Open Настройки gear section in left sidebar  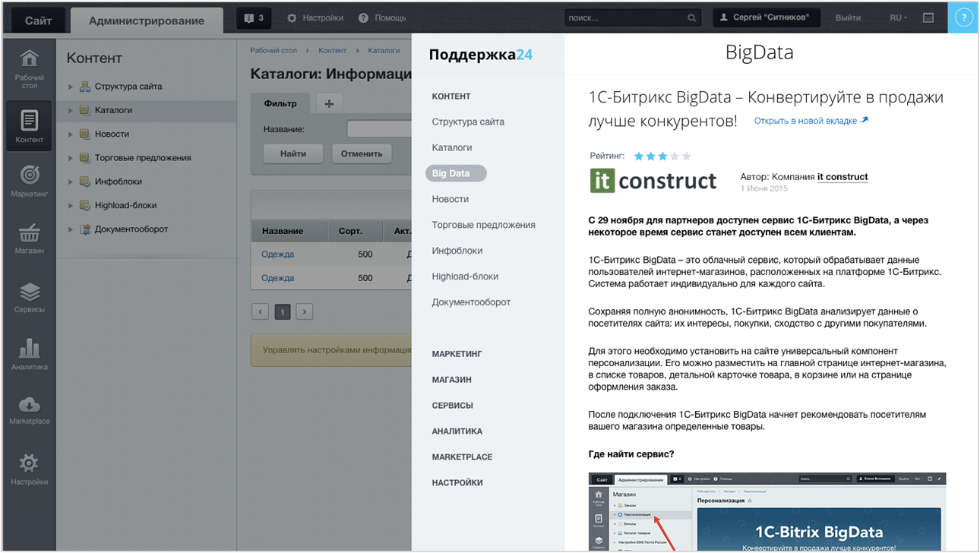[29, 469]
